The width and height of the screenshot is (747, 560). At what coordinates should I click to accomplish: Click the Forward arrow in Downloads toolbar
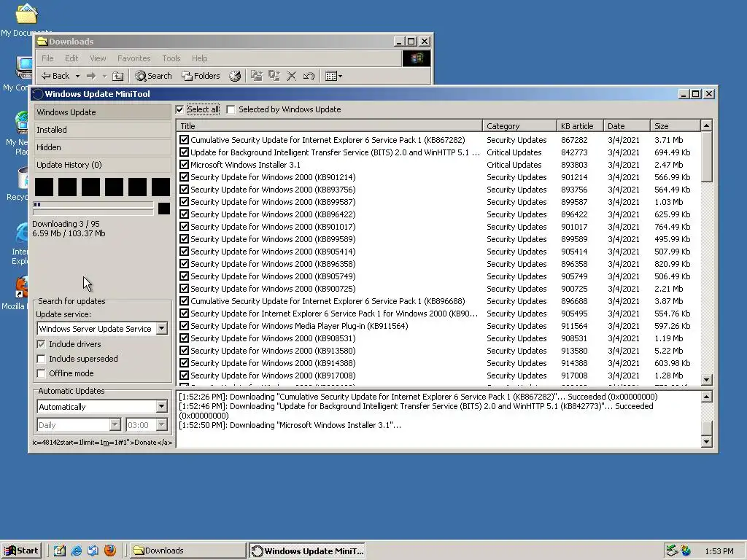tap(91, 76)
